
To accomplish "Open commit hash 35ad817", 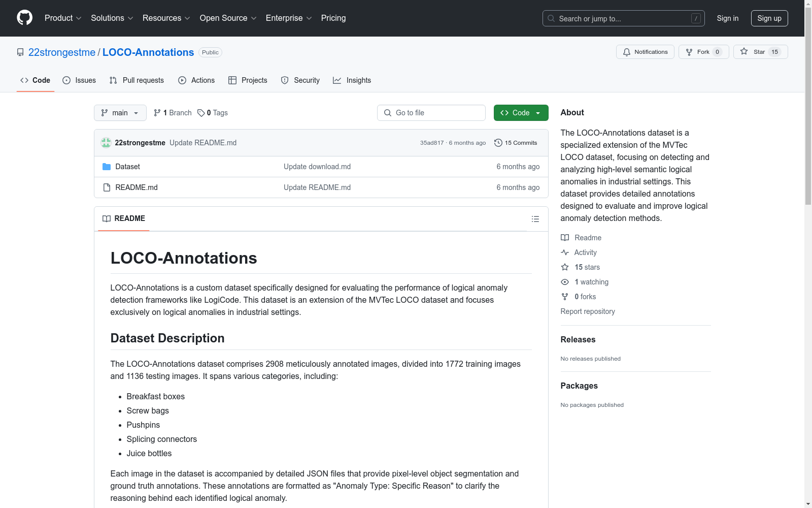I will pyautogui.click(x=432, y=143).
